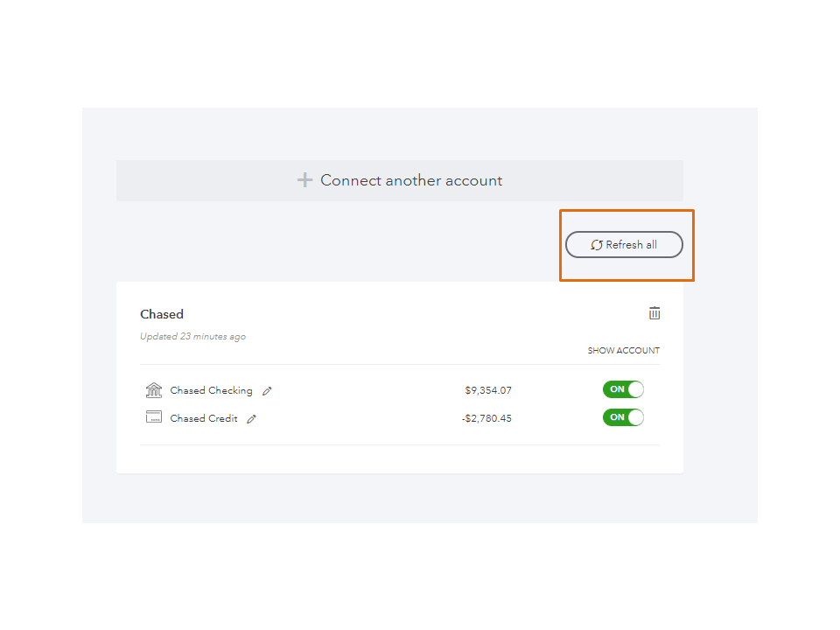Click the plus icon beside Connect another account
The width and height of the screenshot is (840, 630).
tap(304, 180)
